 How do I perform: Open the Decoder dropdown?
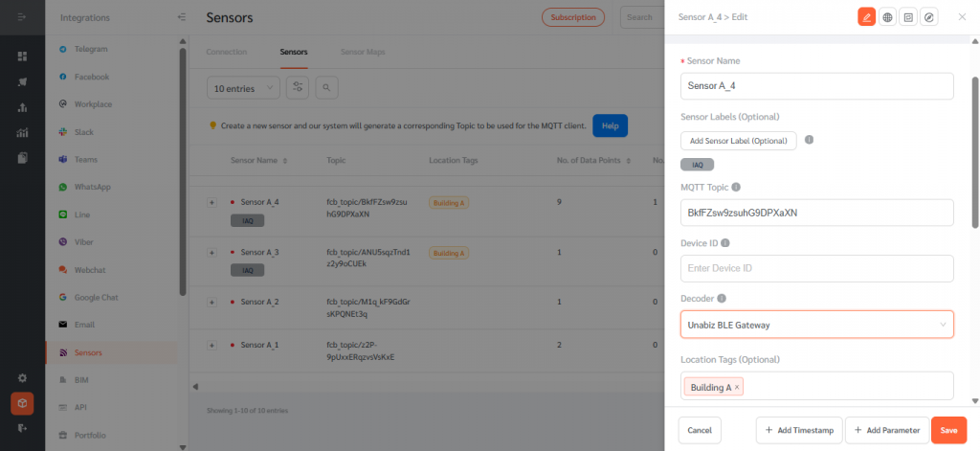pos(816,325)
